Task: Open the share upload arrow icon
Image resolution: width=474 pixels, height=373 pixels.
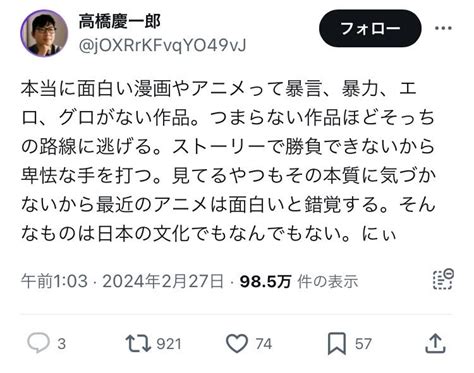Action: [435, 343]
